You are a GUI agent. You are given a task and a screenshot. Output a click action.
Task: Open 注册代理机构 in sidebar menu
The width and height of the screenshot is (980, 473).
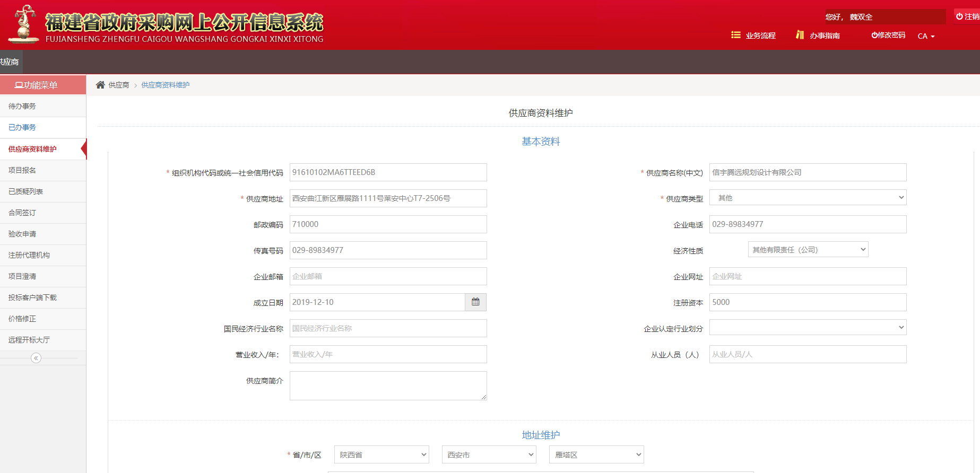[43, 255]
